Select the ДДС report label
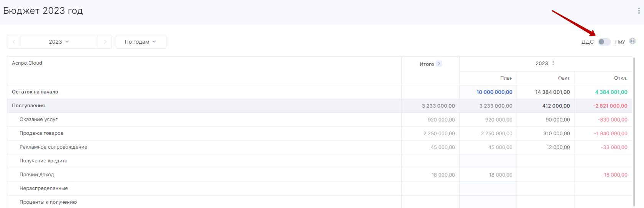 point(587,42)
